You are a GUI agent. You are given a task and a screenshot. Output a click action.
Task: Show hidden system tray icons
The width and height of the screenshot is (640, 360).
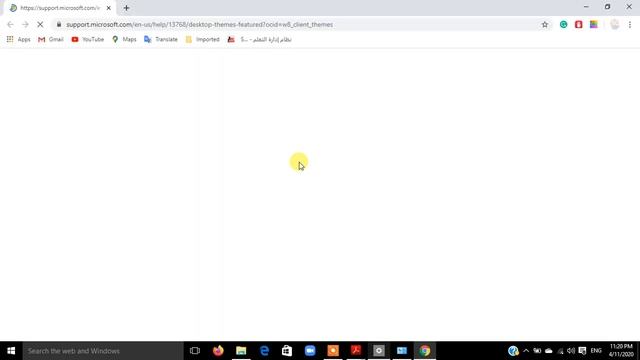coord(526,351)
